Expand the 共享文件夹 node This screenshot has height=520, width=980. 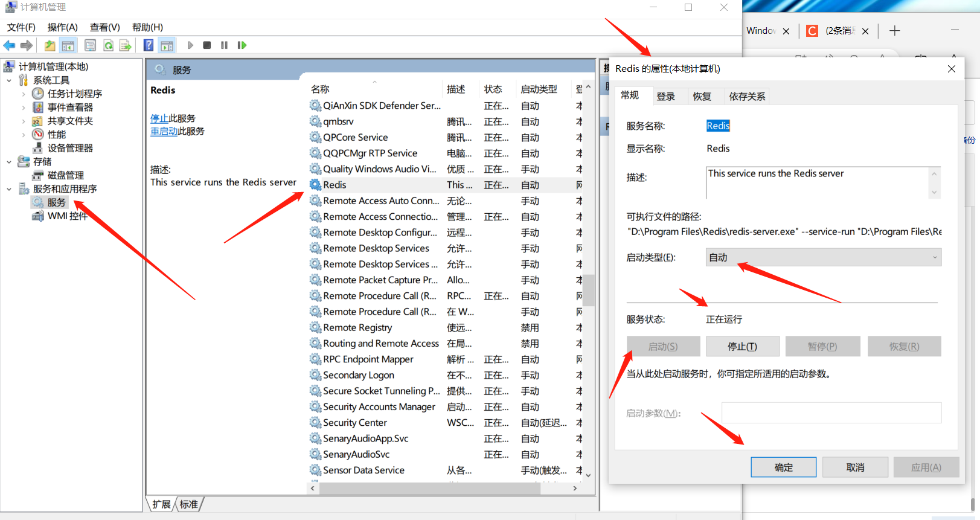[x=24, y=121]
